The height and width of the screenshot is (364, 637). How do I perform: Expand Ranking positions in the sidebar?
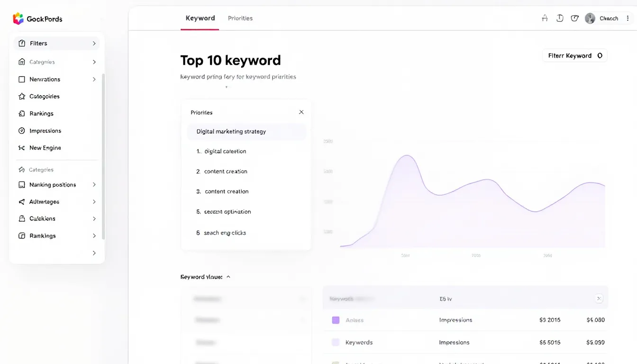coord(95,184)
